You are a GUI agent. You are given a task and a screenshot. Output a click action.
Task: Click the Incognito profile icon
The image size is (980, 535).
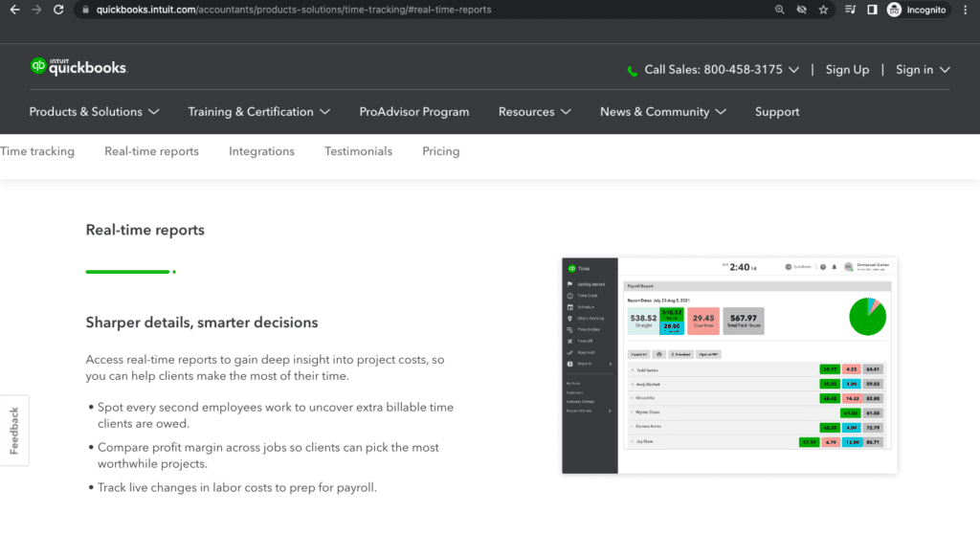click(x=917, y=10)
